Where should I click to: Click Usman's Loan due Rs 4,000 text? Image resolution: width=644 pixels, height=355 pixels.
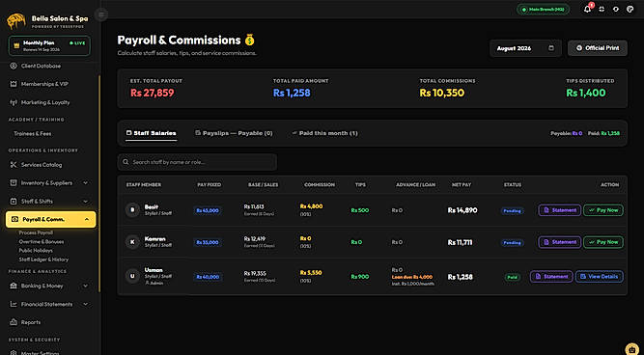(x=412, y=277)
